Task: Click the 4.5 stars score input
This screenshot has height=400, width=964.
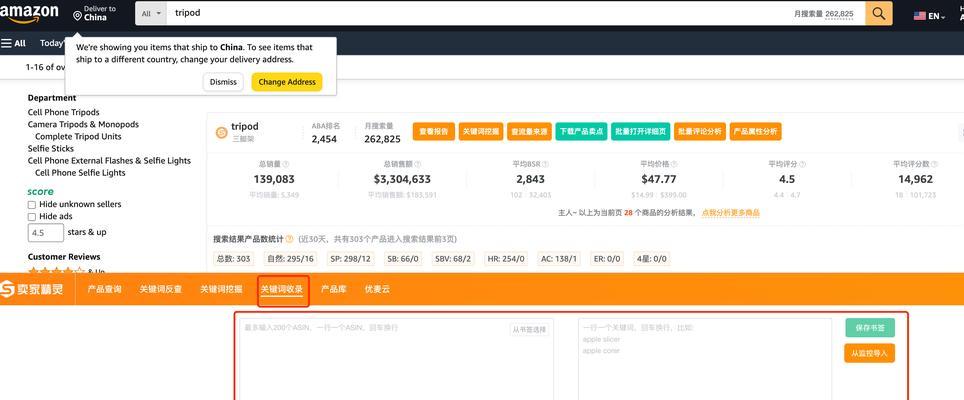Action: point(45,233)
